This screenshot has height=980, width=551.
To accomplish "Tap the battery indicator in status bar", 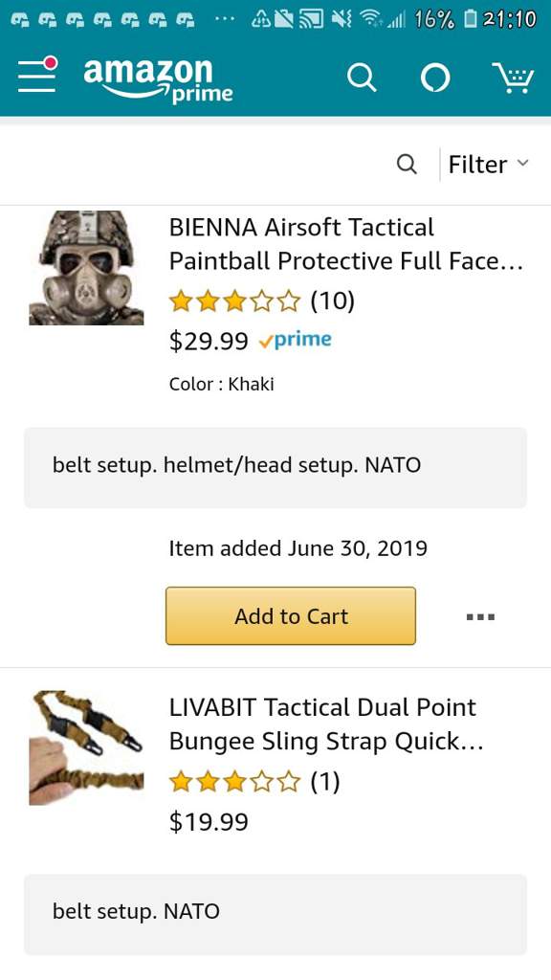I will coord(469,19).
